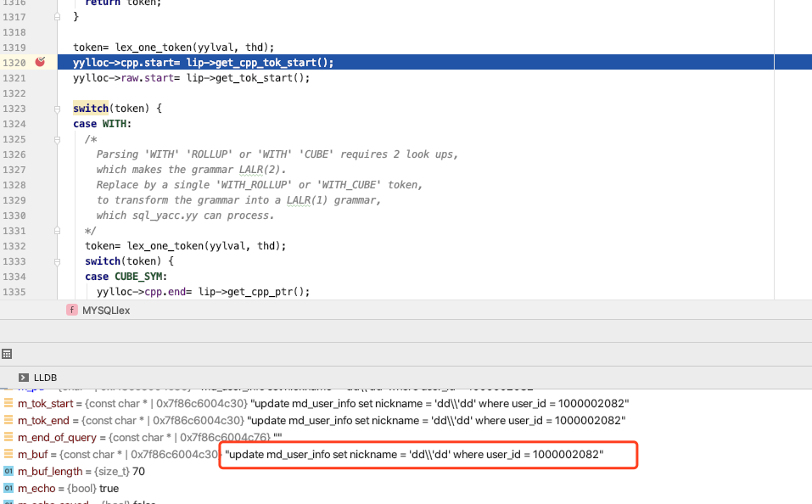Fold the switch block at line 1323
This screenshot has width=812, height=504.
click(x=57, y=109)
